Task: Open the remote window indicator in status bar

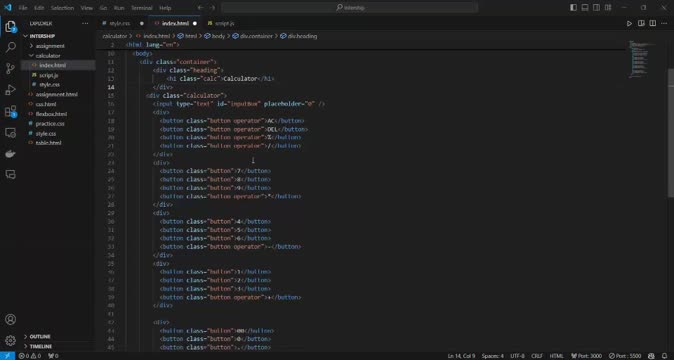Action: (x=7, y=356)
